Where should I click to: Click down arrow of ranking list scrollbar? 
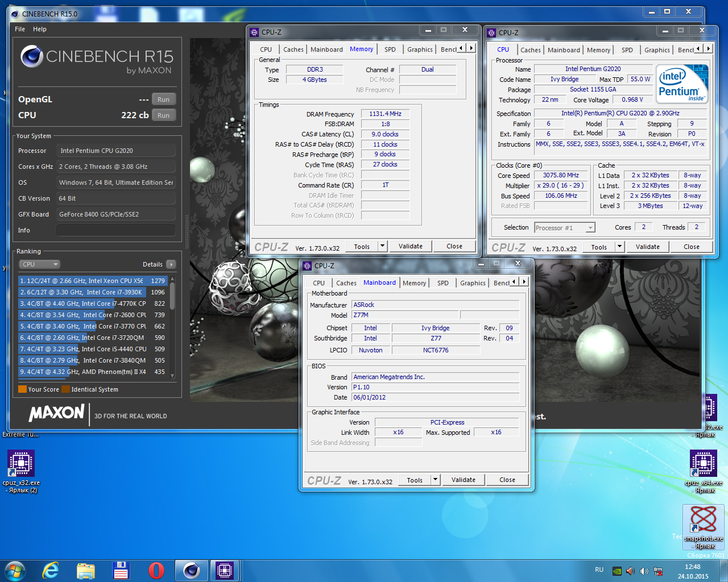tap(172, 376)
